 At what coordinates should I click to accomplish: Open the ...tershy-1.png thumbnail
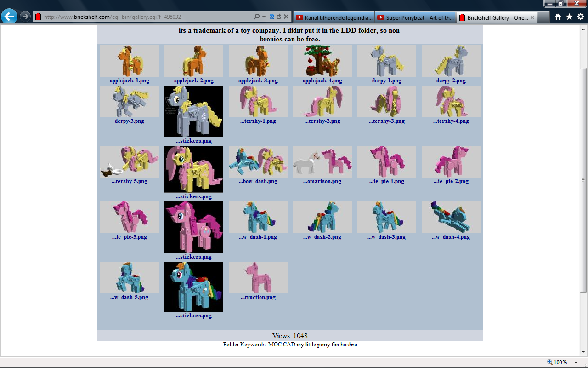(x=258, y=101)
